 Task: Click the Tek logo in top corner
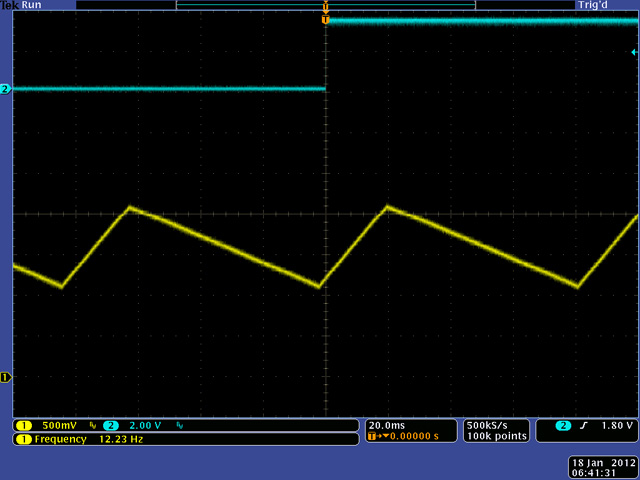coord(10,5)
